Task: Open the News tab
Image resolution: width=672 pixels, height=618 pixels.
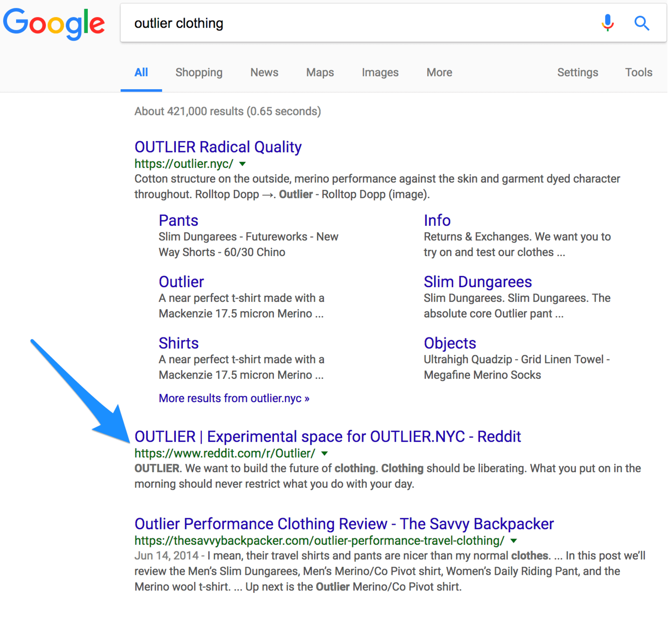Action: coord(264,72)
